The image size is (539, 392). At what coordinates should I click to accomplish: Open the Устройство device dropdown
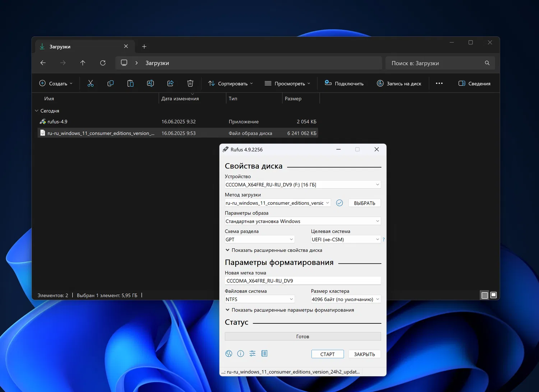click(303, 185)
